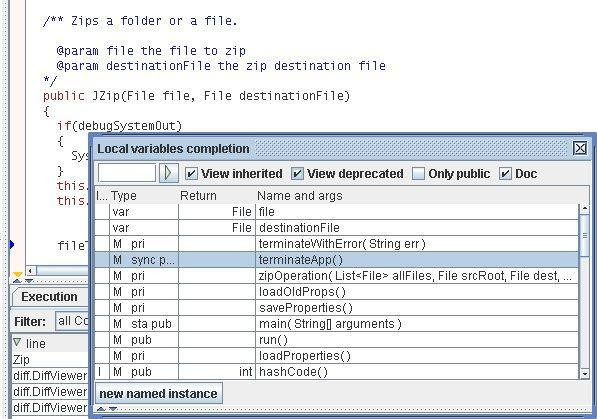Sort by 'line' column header
The width and height of the screenshot is (597, 419).
tap(49, 344)
